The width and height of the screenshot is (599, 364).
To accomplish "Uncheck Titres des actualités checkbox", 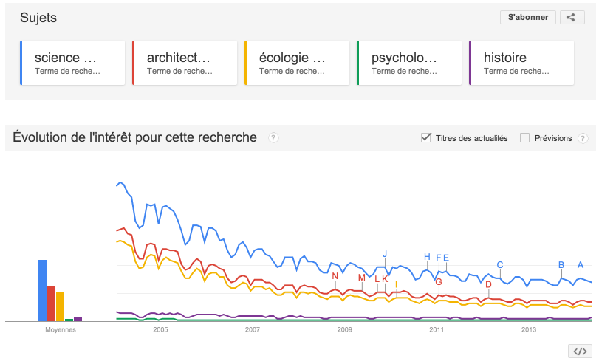I will coord(426,137).
